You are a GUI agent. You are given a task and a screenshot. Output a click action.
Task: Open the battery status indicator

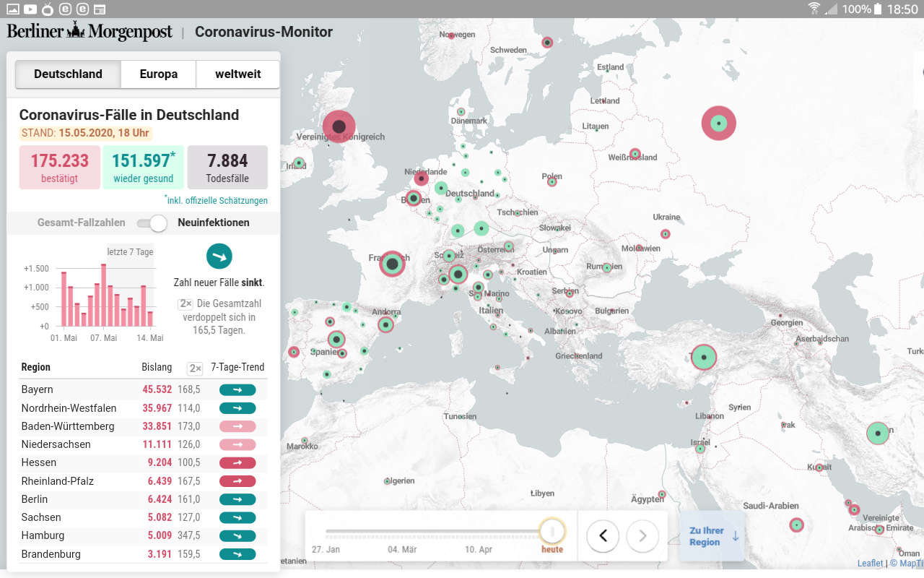(878, 9)
